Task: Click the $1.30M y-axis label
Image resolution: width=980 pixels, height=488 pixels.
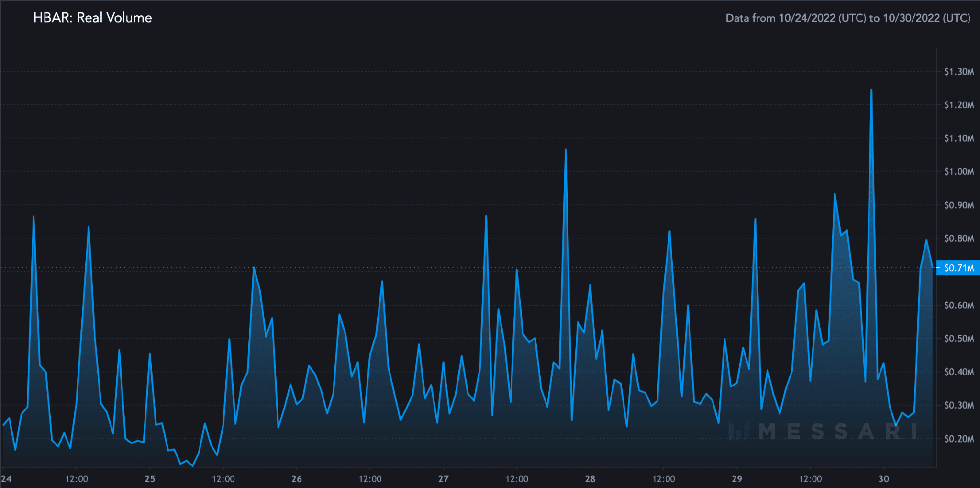Action: 959,72
